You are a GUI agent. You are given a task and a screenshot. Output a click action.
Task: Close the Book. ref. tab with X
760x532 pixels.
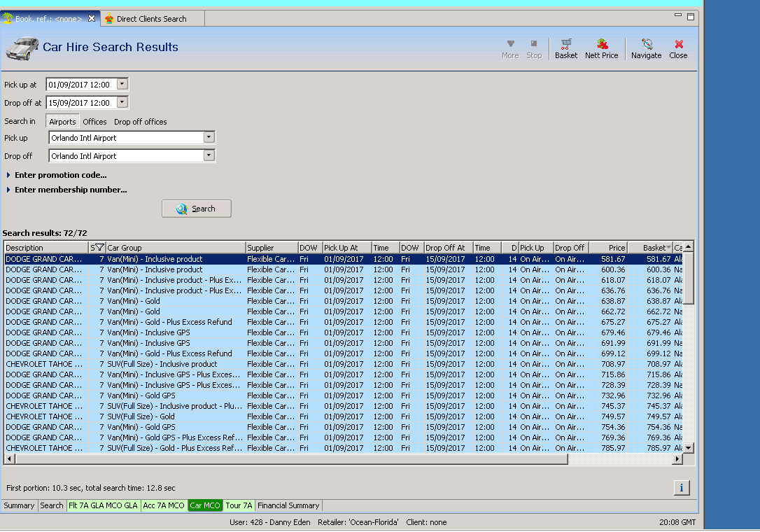(92, 18)
